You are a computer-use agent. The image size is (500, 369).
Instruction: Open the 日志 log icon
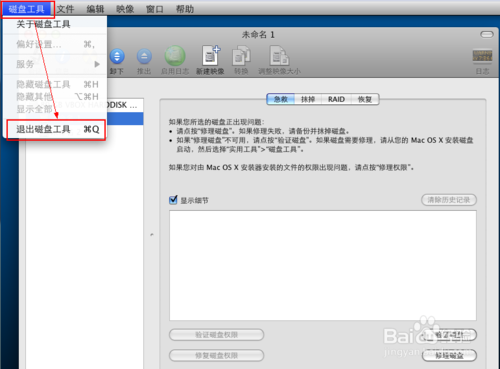coord(482,56)
